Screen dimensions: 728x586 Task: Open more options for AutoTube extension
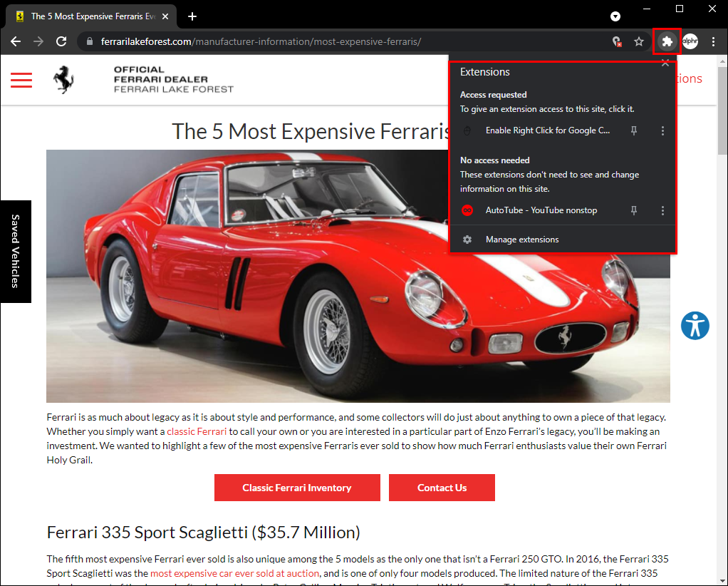pos(662,210)
